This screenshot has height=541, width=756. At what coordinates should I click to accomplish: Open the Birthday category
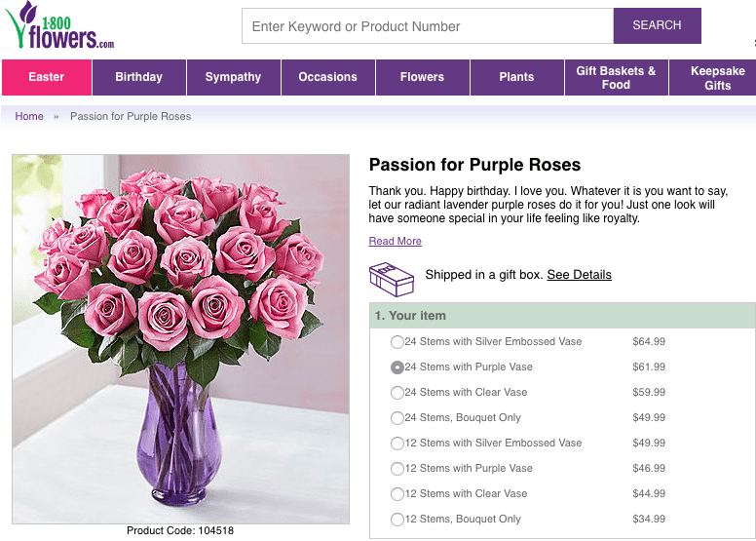(x=138, y=77)
